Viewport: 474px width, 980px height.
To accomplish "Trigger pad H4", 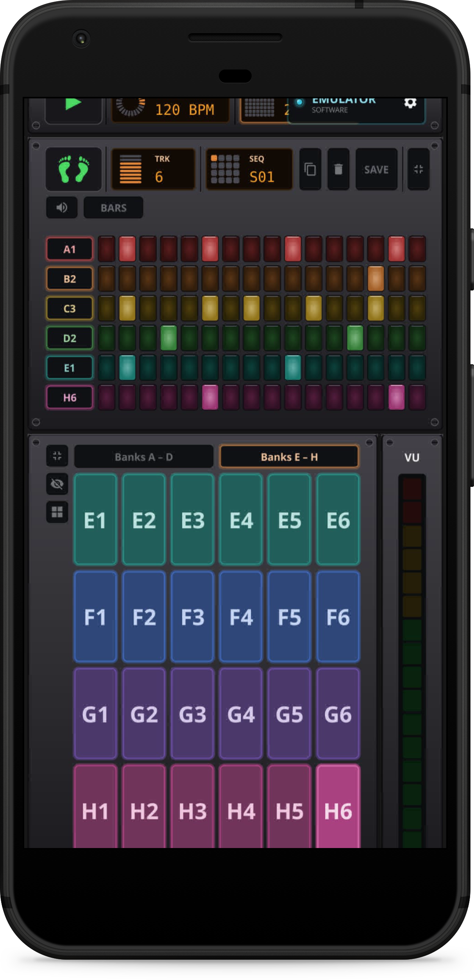I will point(241,806).
